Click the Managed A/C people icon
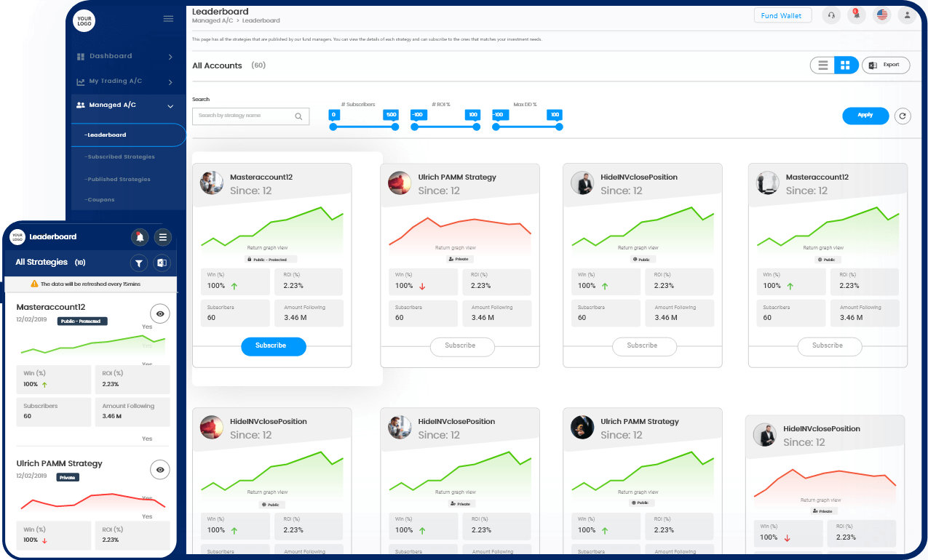This screenshot has width=928, height=560. pos(81,105)
